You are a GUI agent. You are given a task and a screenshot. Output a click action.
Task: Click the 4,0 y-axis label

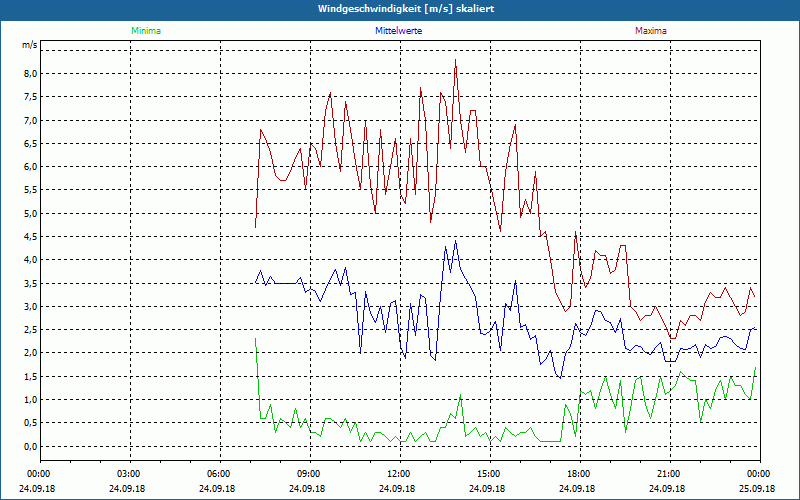[30, 260]
